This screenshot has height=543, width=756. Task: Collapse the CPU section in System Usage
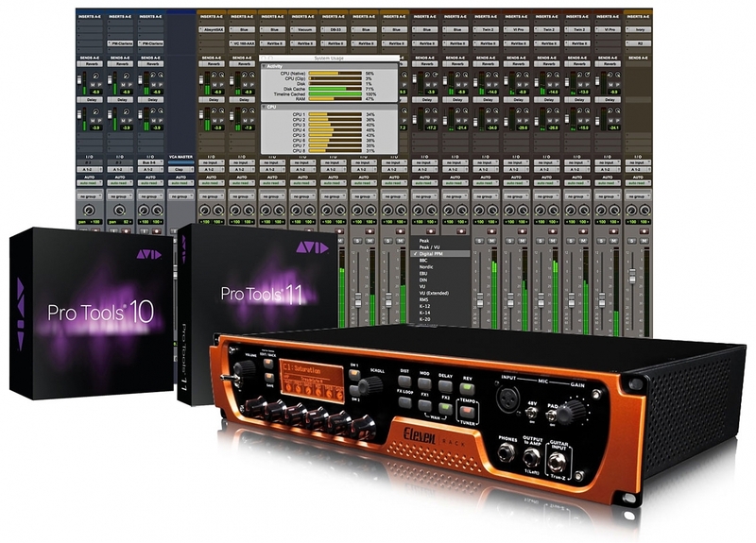tap(265, 107)
